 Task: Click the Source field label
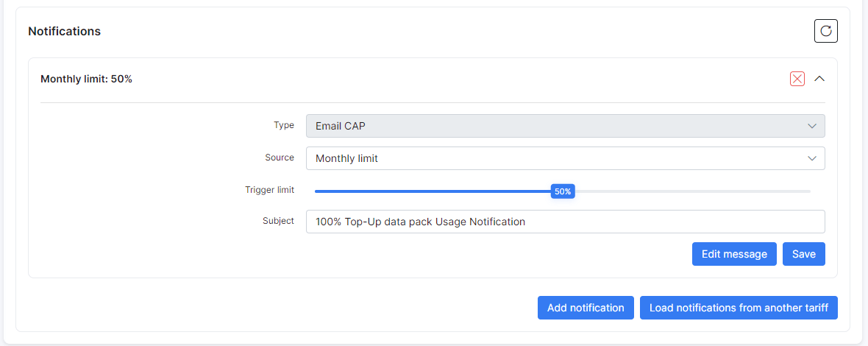coord(280,158)
